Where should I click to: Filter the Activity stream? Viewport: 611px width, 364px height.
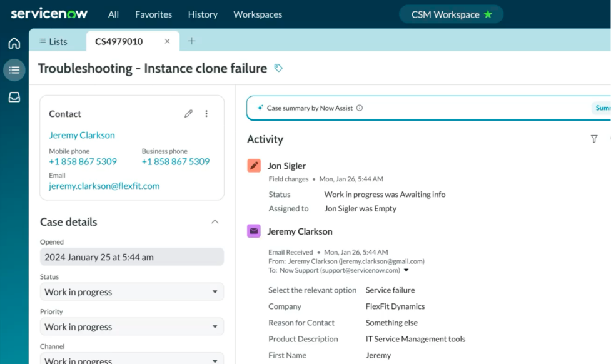coord(594,139)
